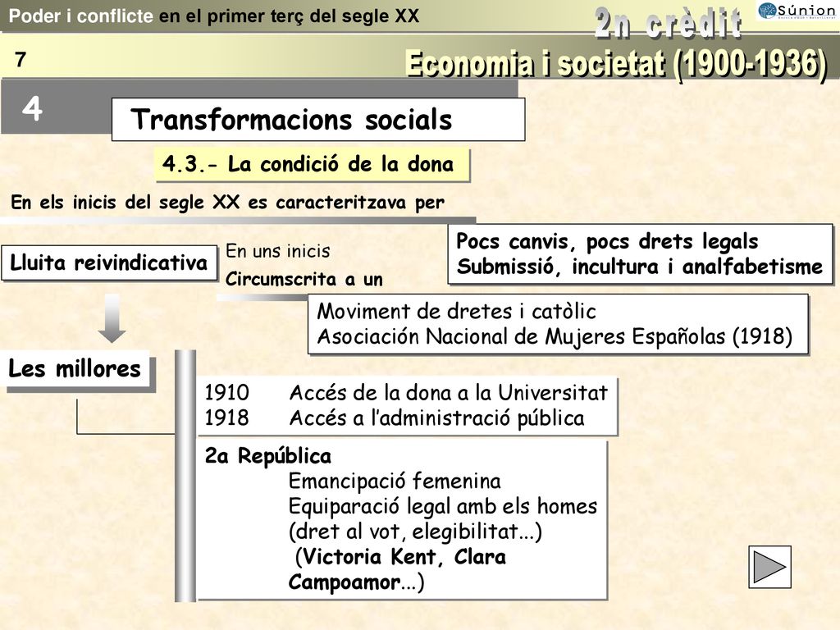Click 'Moviment de dretes i catòlic' text
The image size is (840, 630).
tap(456, 311)
